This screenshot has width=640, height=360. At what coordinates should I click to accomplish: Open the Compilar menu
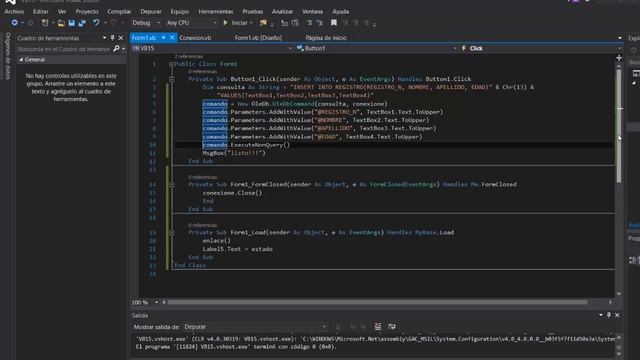coord(119,11)
